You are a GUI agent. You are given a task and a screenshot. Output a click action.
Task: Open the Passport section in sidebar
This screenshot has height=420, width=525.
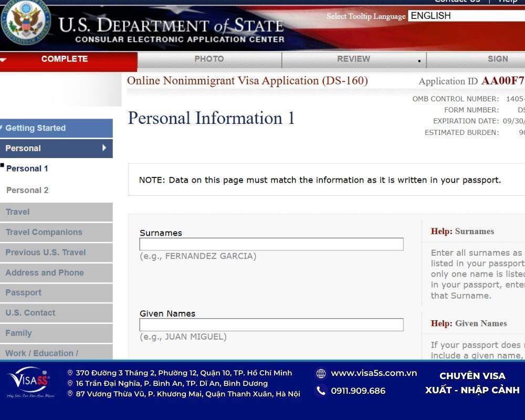click(24, 292)
